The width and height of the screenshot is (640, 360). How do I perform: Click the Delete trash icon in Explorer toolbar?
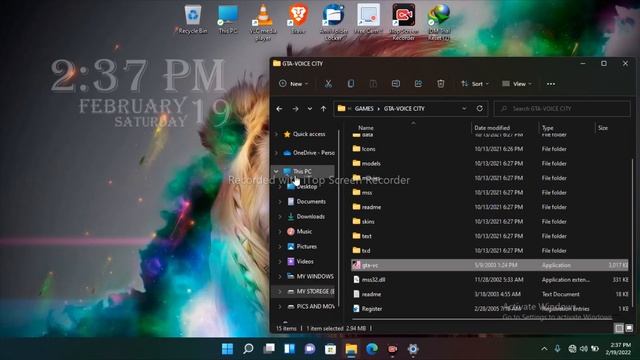(441, 84)
